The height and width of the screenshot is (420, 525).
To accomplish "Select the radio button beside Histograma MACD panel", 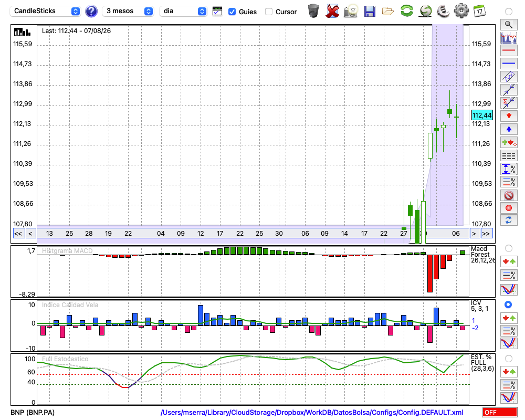I will [509, 248].
